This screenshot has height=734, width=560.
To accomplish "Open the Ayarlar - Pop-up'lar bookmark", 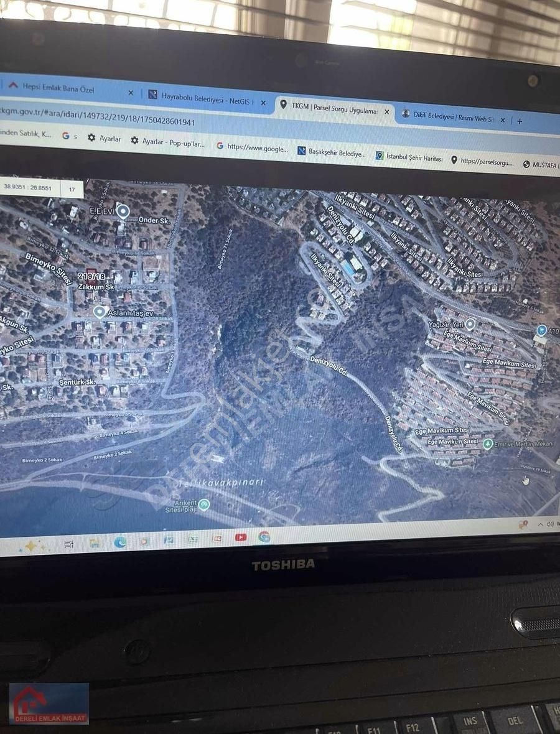I will tap(167, 142).
